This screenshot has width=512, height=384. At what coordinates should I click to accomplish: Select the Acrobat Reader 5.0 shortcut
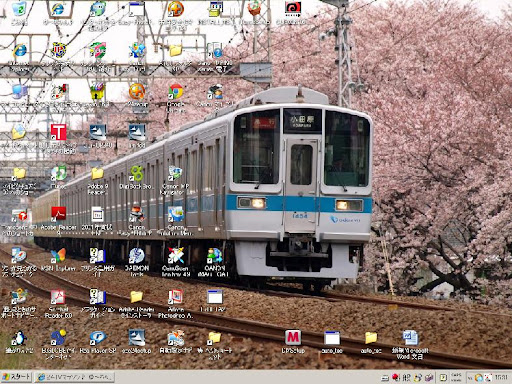(x=58, y=297)
